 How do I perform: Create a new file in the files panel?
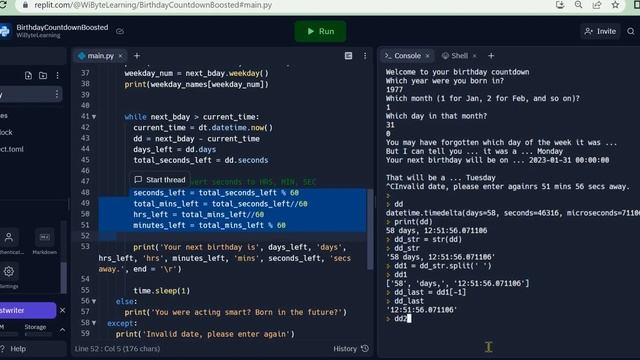[28, 76]
